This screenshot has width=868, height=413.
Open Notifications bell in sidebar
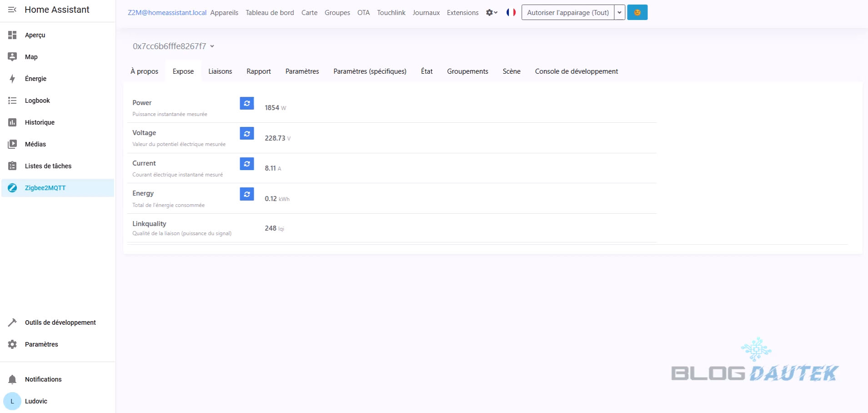tap(12, 379)
